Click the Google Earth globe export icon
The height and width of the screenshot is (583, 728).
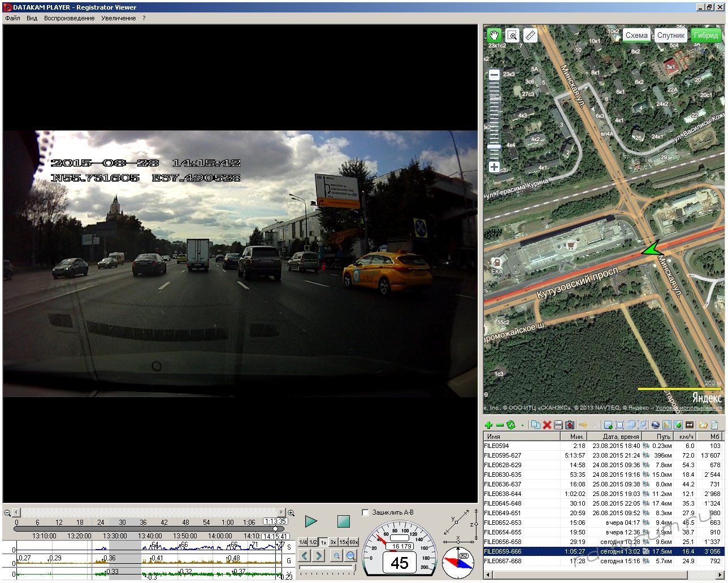656,425
